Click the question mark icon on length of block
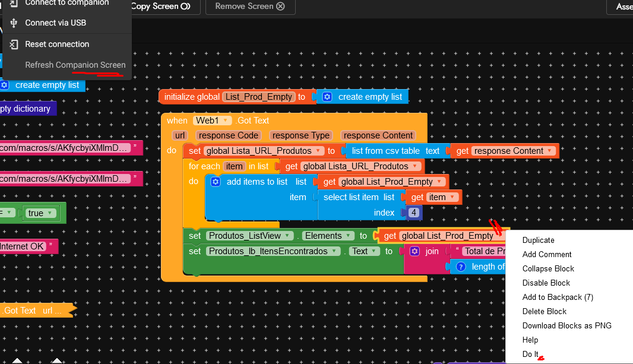Screen dimensions: 633x364 (x=461, y=267)
